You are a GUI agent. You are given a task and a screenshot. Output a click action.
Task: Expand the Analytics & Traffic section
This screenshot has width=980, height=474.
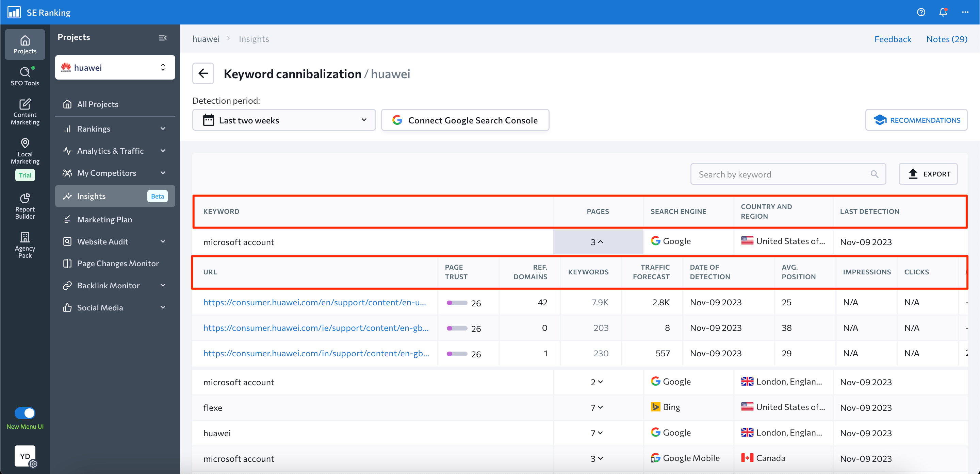[x=115, y=151]
